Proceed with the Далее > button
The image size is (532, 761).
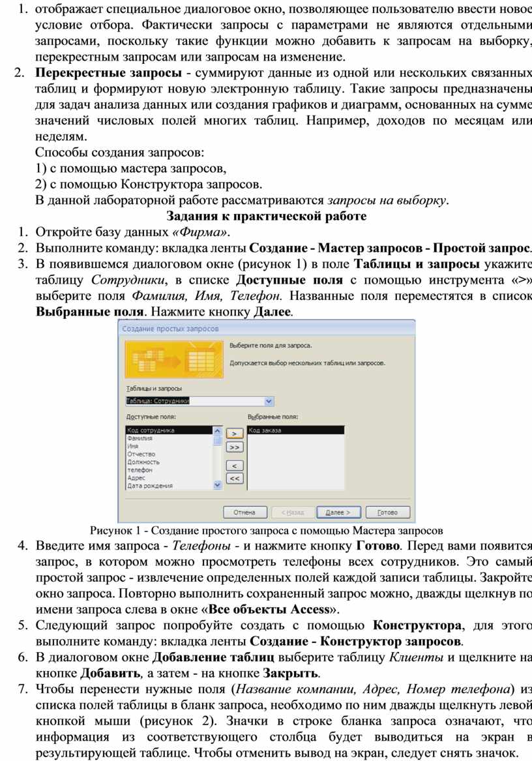(x=339, y=512)
